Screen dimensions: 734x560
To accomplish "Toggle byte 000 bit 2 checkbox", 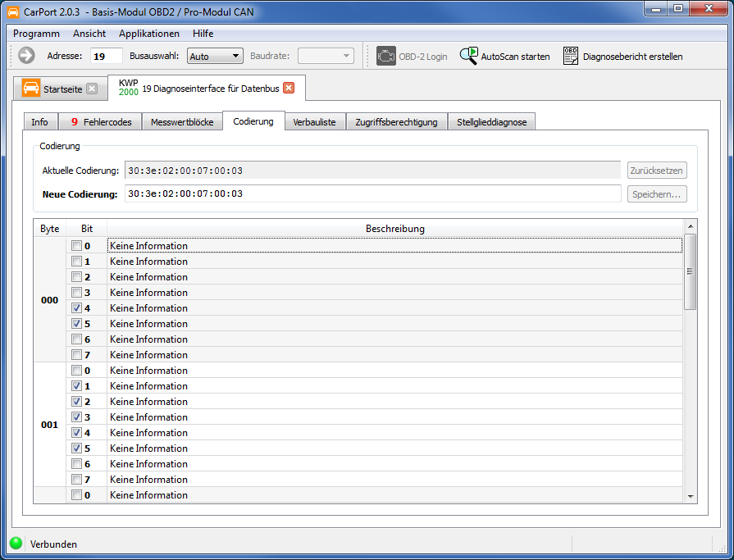I will click(x=77, y=277).
